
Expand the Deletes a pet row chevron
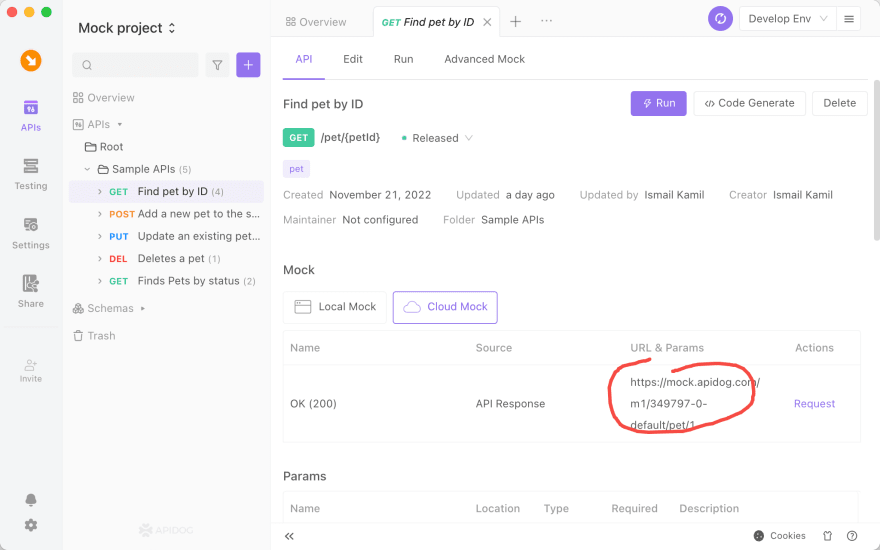pos(99,259)
